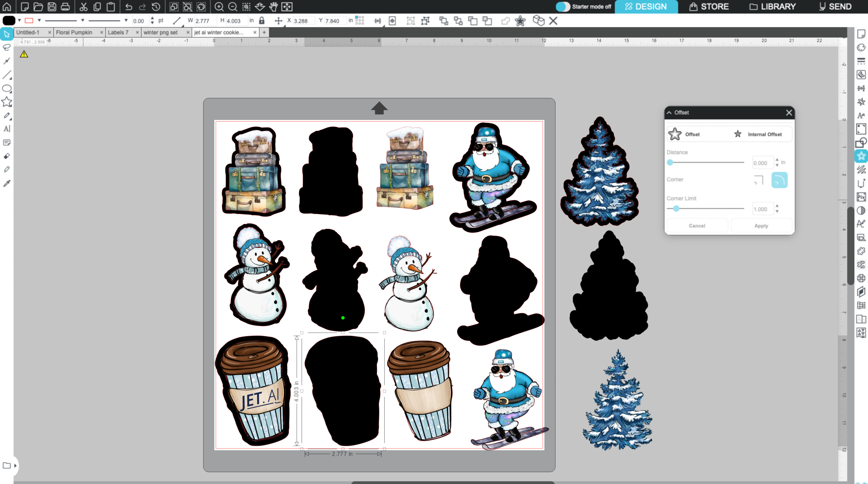Expand the library folder flyout bottom-left
Viewport: 868px width, 484px height.
(x=15, y=465)
